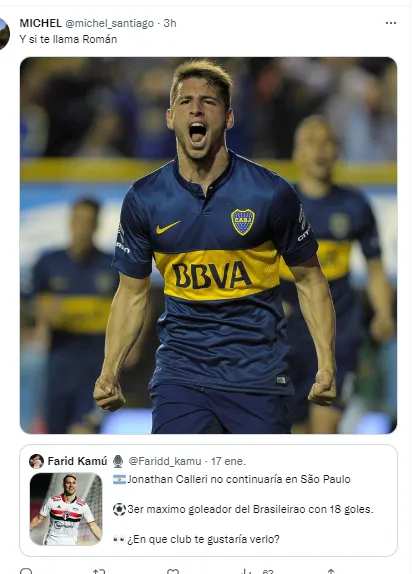The width and height of the screenshot is (413, 574).
Task: Open the tweet text Y si te llama Román
Action: pyautogui.click(x=68, y=39)
